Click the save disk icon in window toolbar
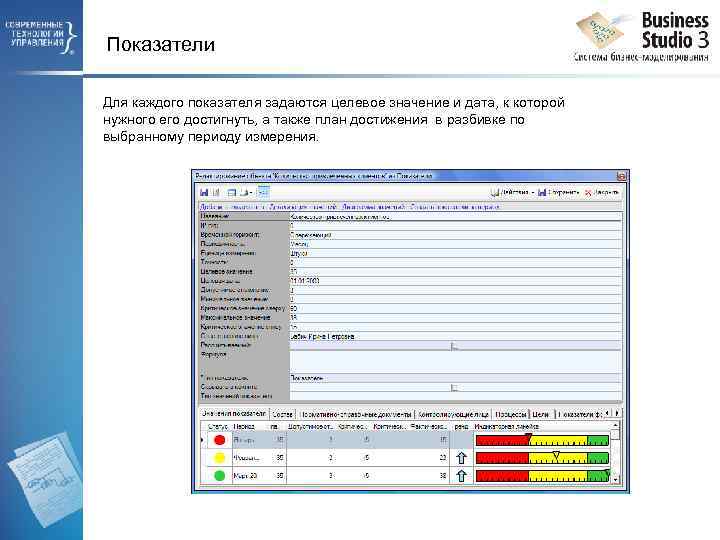This screenshot has width=720, height=540. [204, 192]
